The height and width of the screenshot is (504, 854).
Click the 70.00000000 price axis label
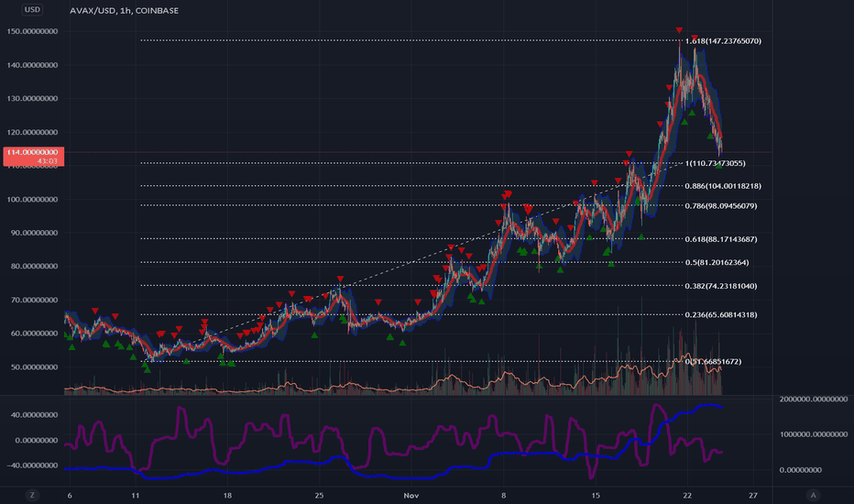(x=34, y=301)
